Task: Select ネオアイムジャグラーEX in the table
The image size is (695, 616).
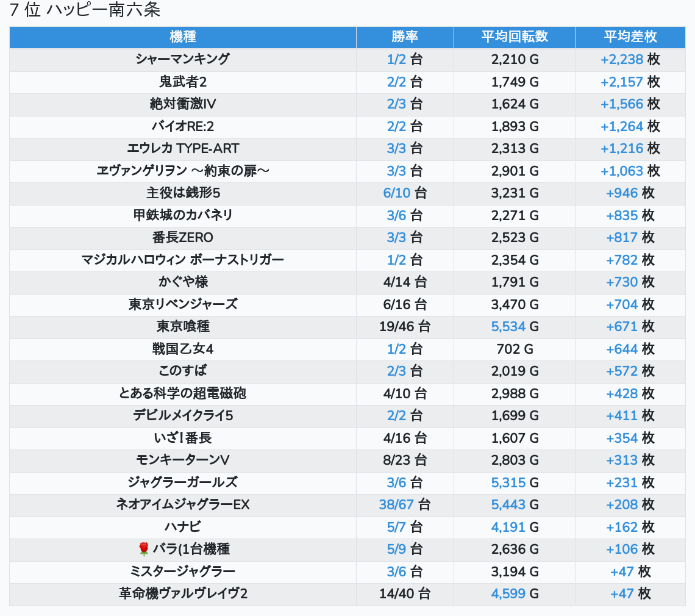Action: click(183, 504)
